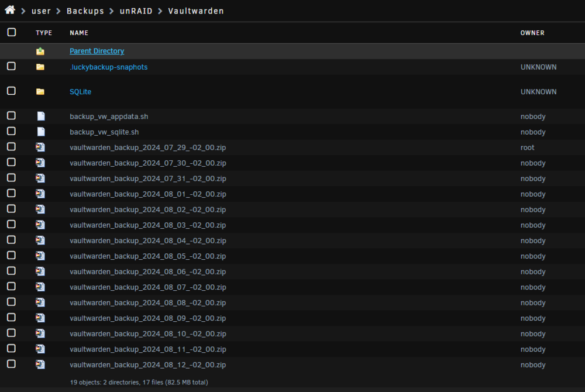Click file name backup_vw_sqlite.sh

104,132
